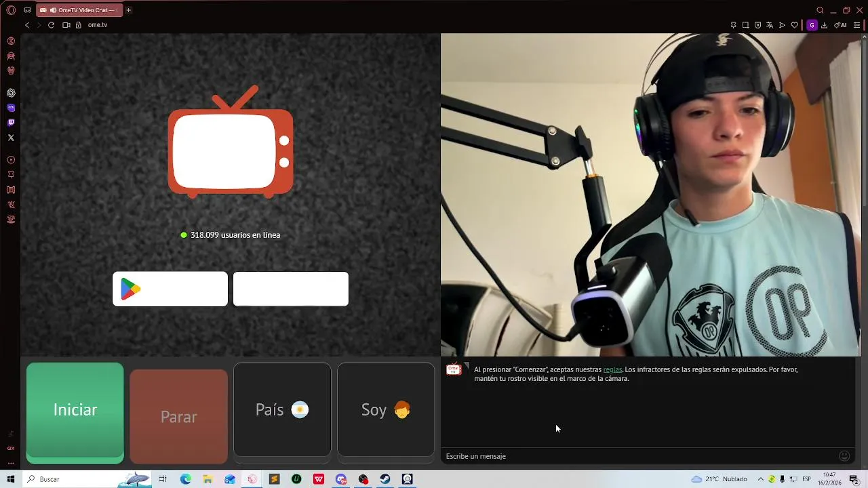Click the red Parar button
This screenshot has height=488, width=868.
pyautogui.click(x=178, y=416)
